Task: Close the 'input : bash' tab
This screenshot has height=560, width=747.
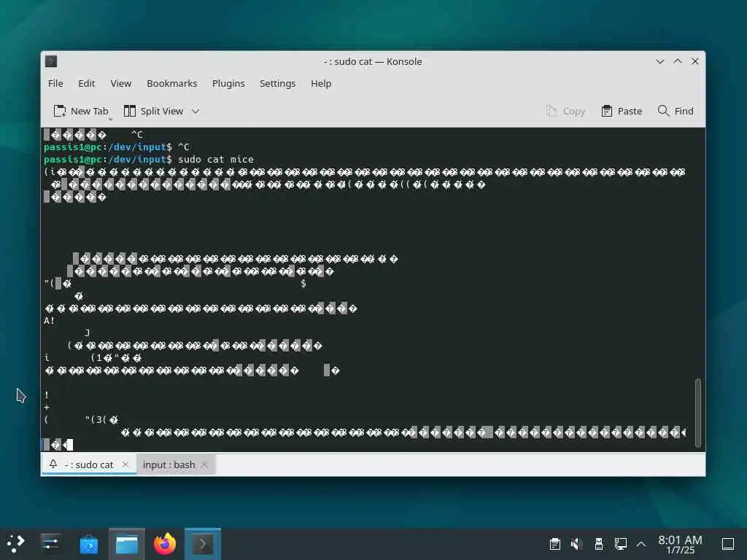Action: point(204,464)
